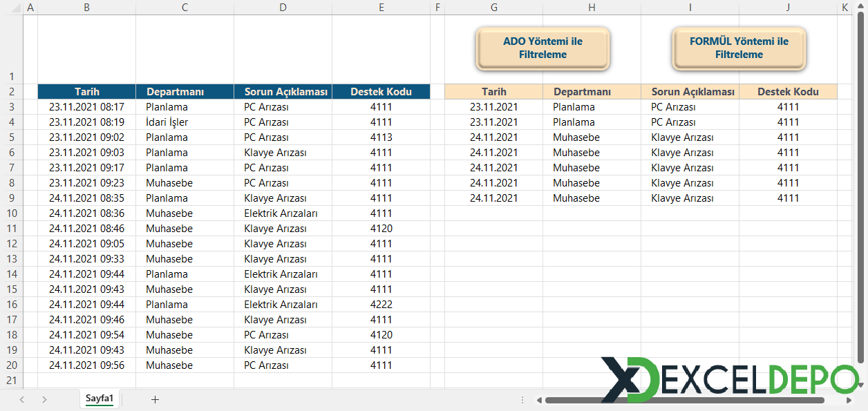This screenshot has height=411, width=868.
Task: Add a new sheet with the plus icon
Action: point(155,399)
